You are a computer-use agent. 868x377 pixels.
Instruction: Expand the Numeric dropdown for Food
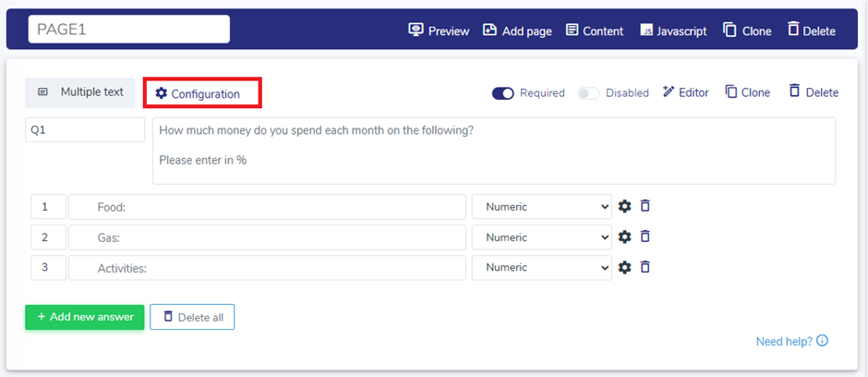point(542,207)
